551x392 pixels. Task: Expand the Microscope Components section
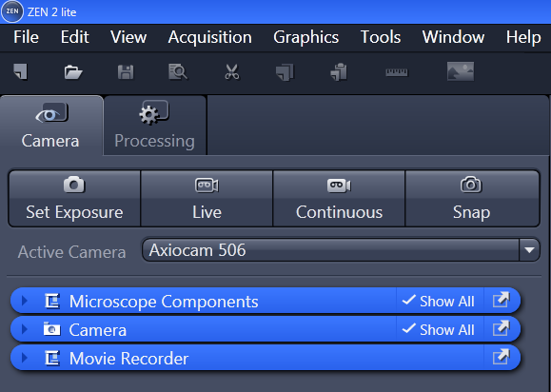coord(24,301)
